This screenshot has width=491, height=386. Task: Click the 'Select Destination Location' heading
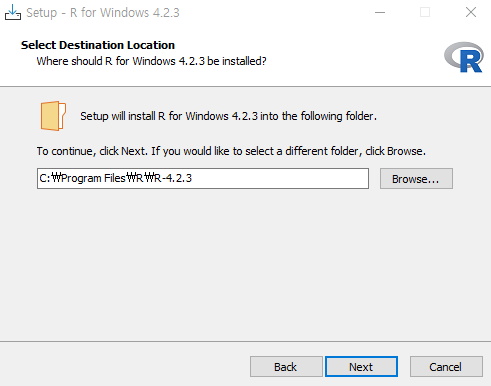pyautogui.click(x=98, y=45)
